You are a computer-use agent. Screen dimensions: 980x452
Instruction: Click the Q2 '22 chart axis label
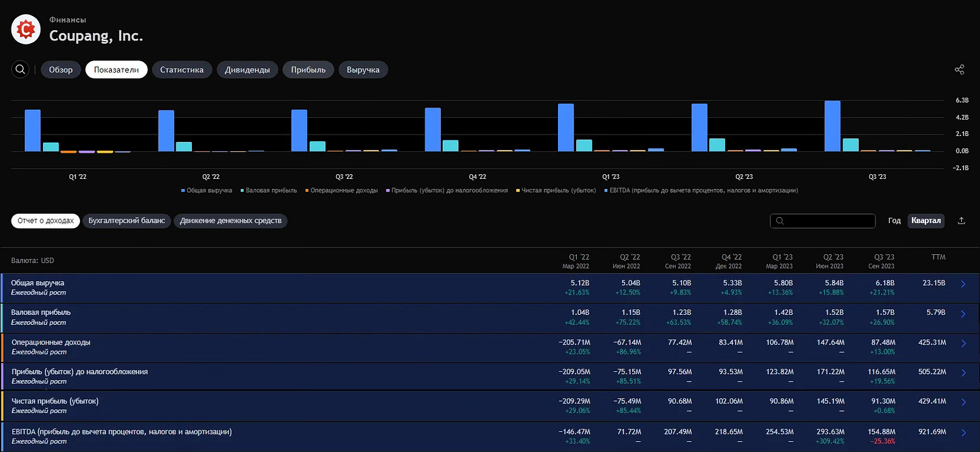coord(211,177)
